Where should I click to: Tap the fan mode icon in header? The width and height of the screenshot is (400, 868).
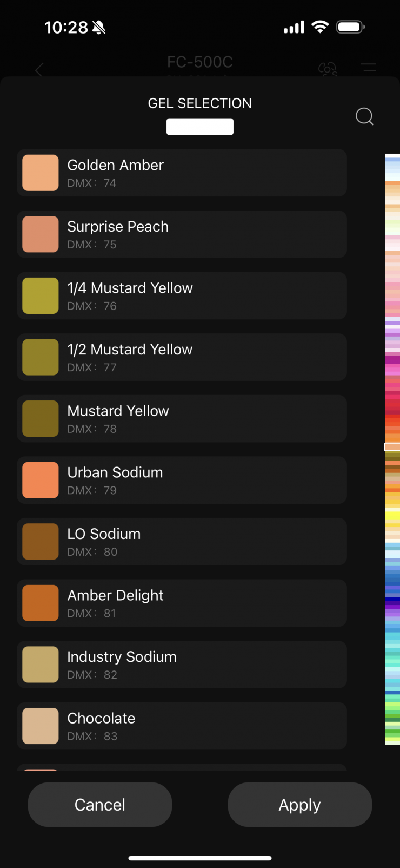[x=328, y=69]
